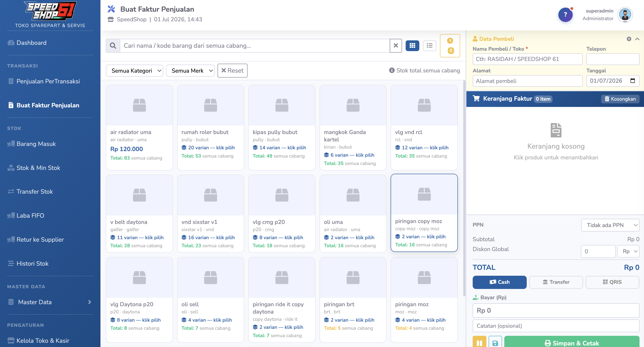Click the save disk icon button

pyautogui.click(x=495, y=343)
